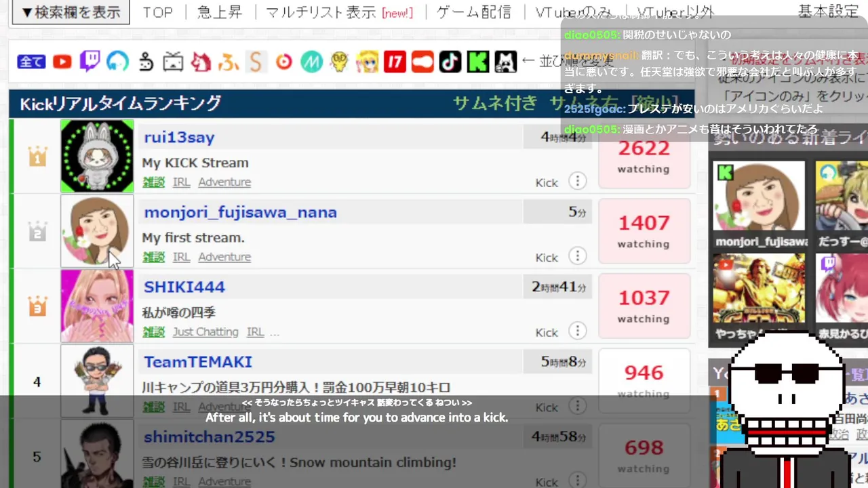Screen dimensions: 868x488
Task: Filter by the teal M Mirrativ icon
Action: point(311,62)
